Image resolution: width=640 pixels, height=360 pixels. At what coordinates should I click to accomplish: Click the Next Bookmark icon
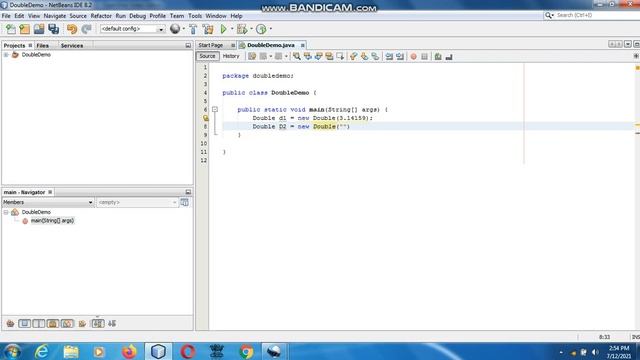(x=364, y=56)
